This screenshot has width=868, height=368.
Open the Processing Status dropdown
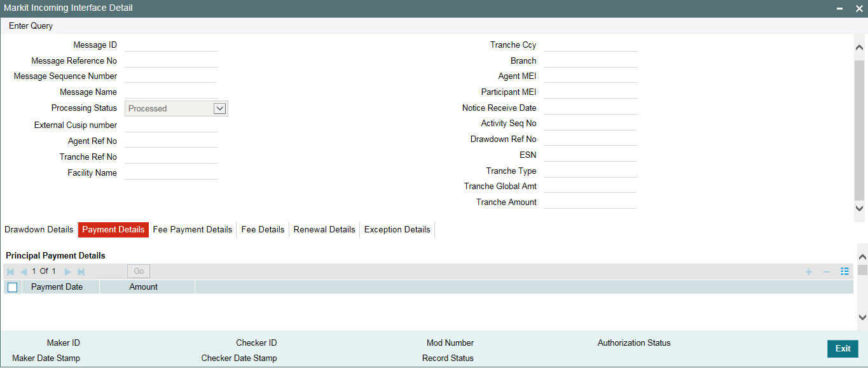click(x=219, y=108)
